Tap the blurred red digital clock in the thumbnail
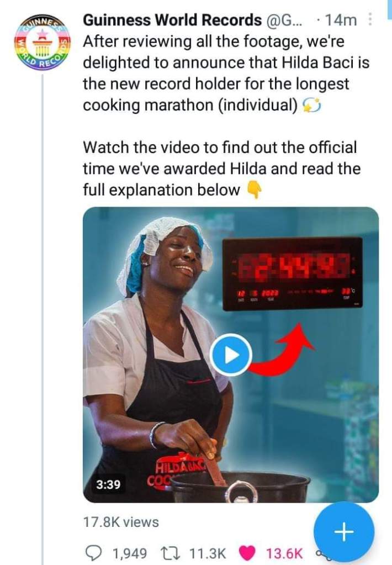Image resolution: width=392 pixels, height=565 pixels. [293, 274]
